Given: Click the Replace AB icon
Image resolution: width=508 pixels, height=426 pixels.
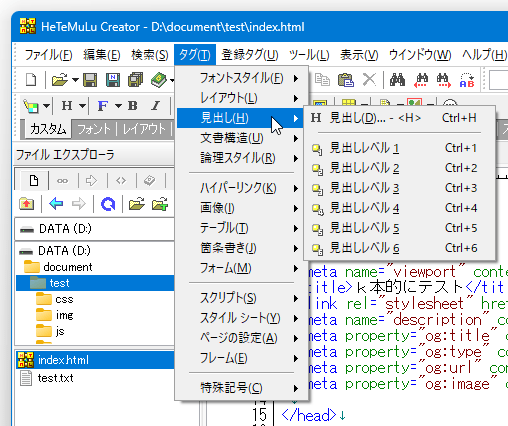Looking at the screenshot, I should pos(467,80).
